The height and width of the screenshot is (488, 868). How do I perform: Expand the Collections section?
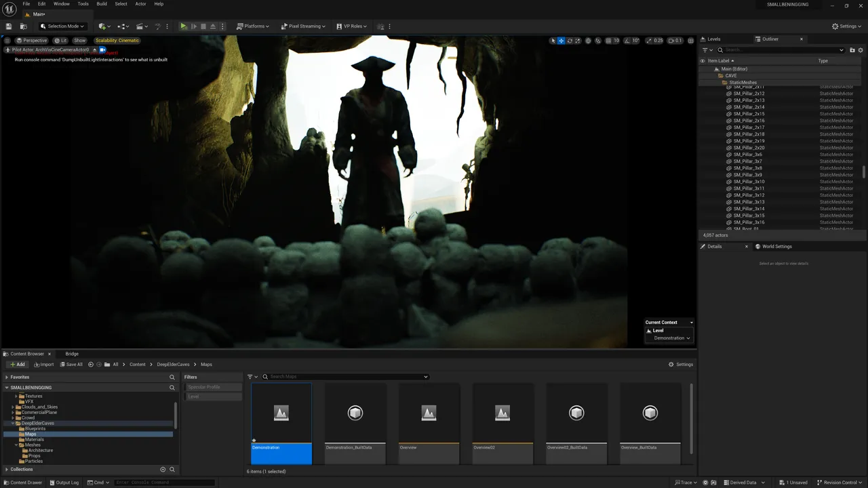[7, 469]
